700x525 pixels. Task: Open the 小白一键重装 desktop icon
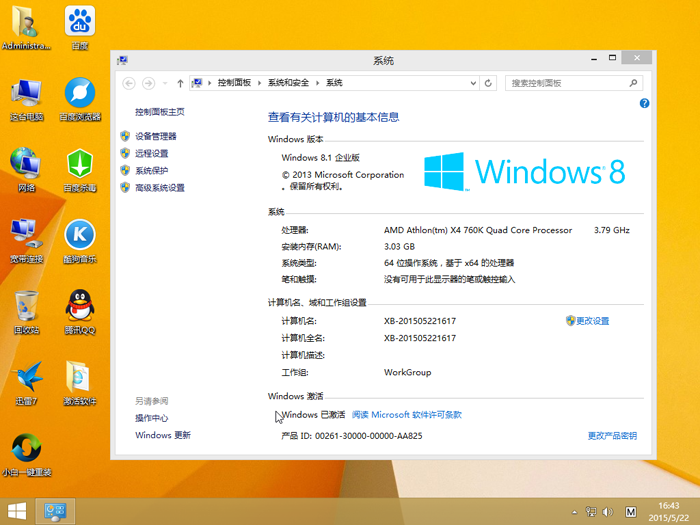coord(26,454)
